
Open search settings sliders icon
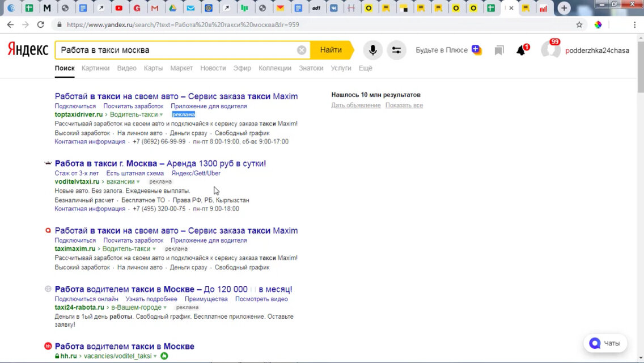point(396,50)
